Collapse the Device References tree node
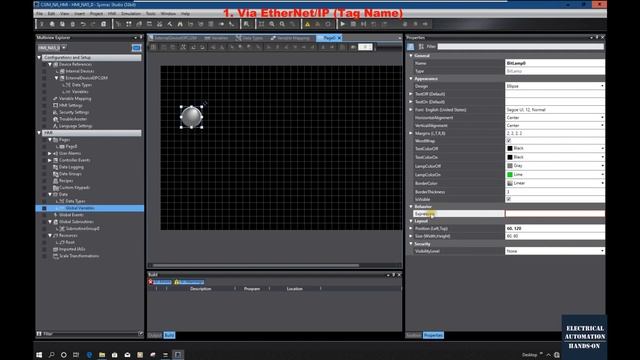The image size is (640, 360). coord(50,64)
